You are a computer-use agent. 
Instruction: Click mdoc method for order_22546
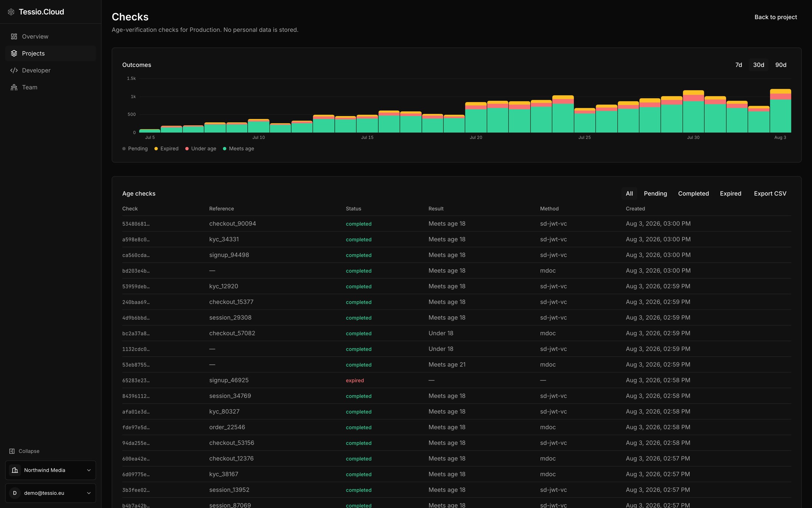tap(548, 427)
